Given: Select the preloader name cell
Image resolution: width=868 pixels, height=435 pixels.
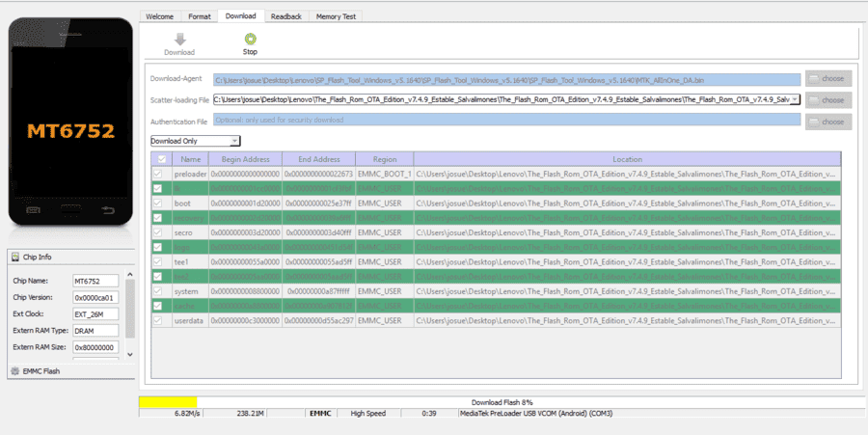Looking at the screenshot, I should click(x=190, y=174).
